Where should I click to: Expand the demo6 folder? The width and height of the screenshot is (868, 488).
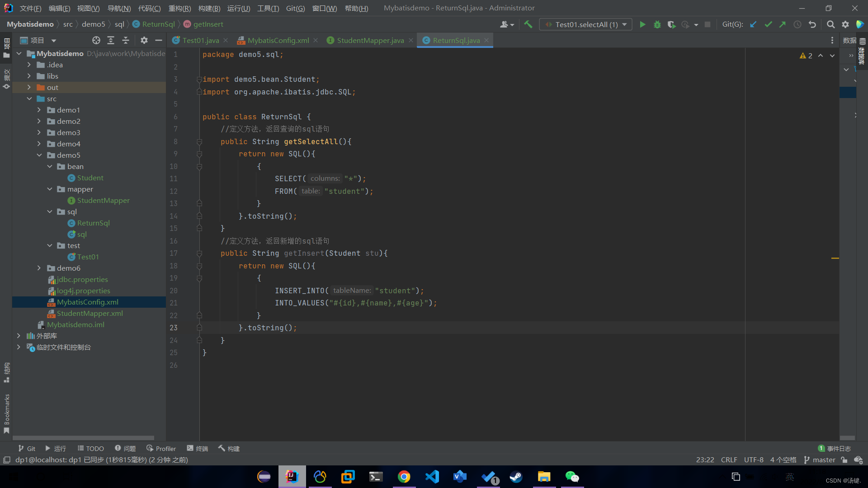39,268
